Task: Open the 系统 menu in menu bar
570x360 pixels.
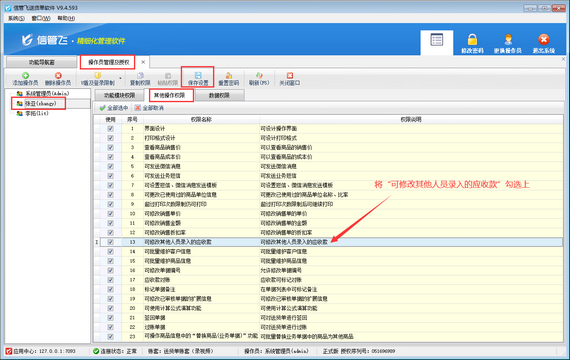Action: coord(16,18)
